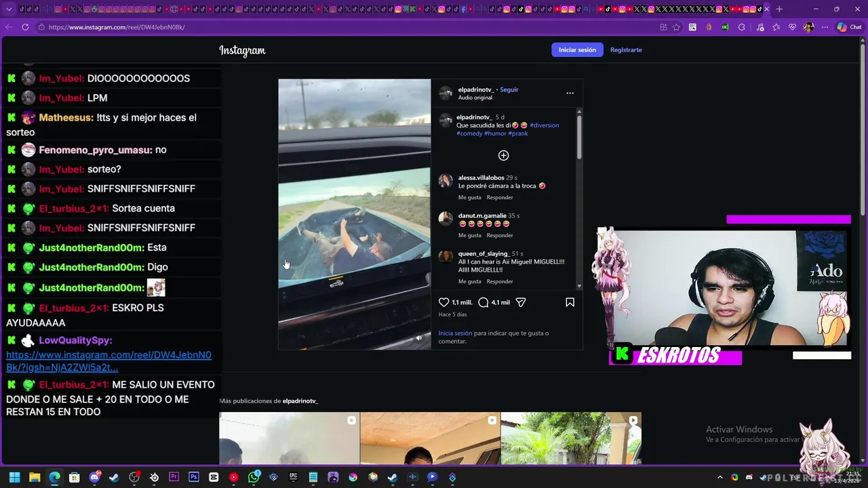Image resolution: width=868 pixels, height=488 pixels.
Task: Load more comments with the plus circle icon
Action: 504,155
